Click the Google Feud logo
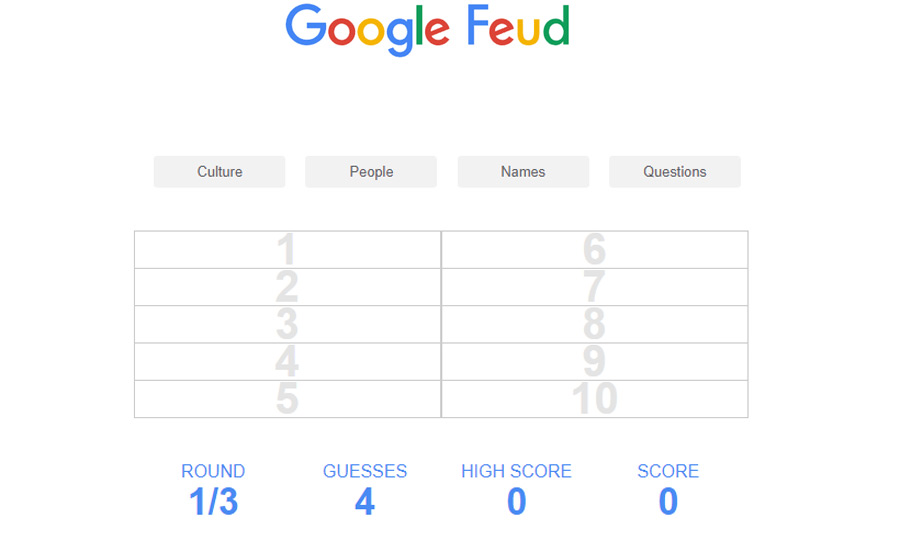Viewport: 900px width, 540px height. tap(427, 28)
